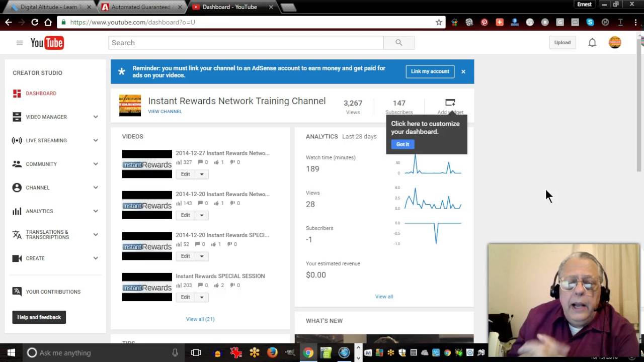Click the Task View taskbar icon
644x362 pixels.
point(196,352)
